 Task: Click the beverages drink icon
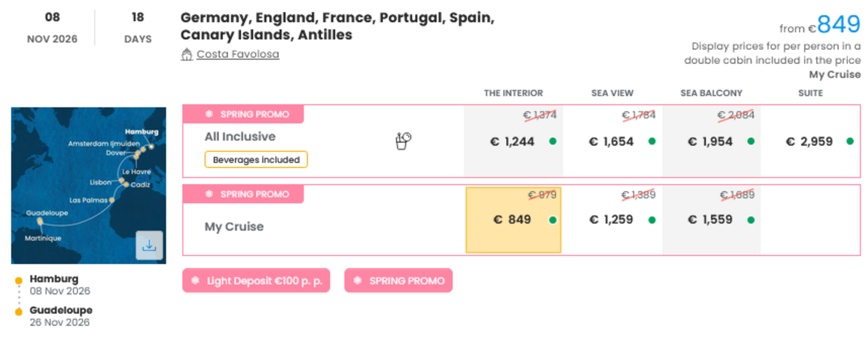tap(403, 141)
